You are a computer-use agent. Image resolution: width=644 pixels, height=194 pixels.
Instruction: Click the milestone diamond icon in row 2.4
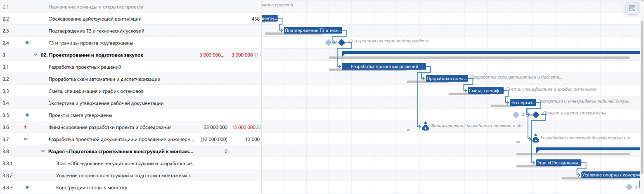pos(27,42)
